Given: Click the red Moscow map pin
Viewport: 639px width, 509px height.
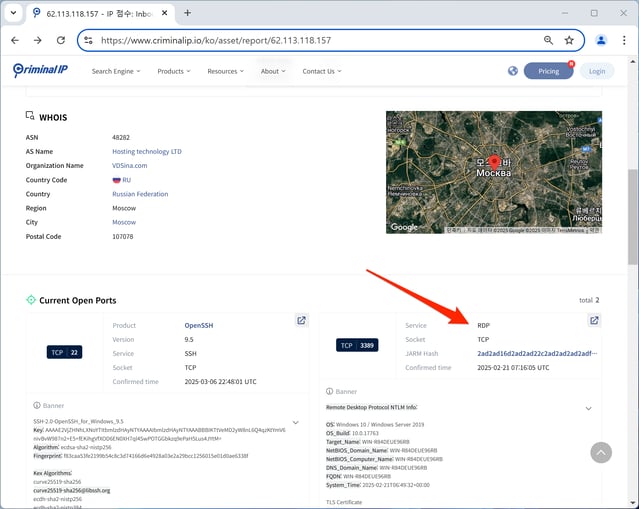Looking at the screenshot, I should 494,162.
